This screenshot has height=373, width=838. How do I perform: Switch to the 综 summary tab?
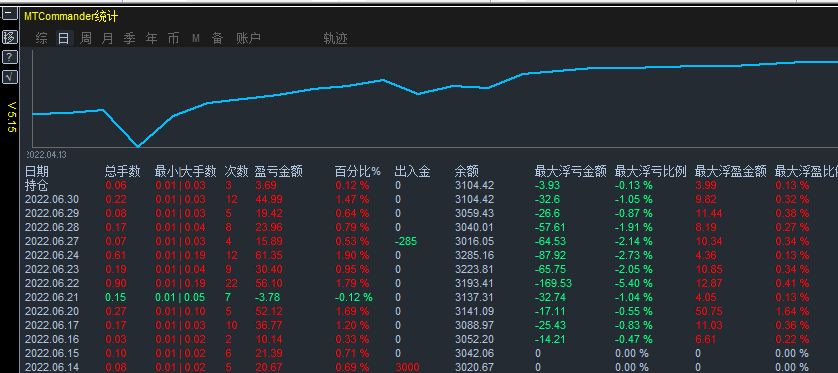pyautogui.click(x=41, y=38)
